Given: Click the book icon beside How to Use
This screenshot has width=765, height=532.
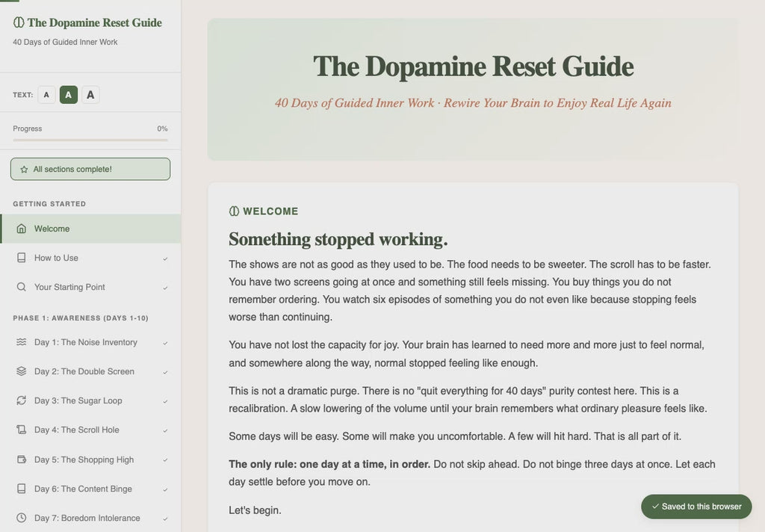Looking at the screenshot, I should pos(22,258).
